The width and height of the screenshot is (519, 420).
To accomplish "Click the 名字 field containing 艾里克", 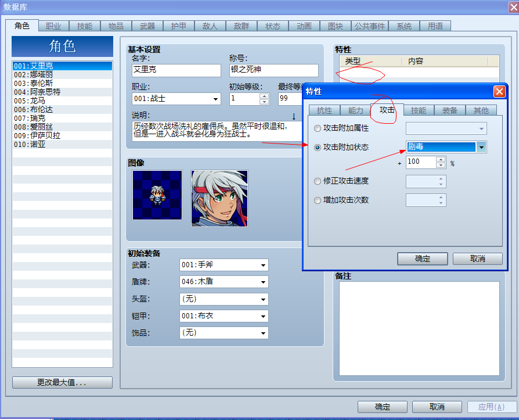I will [x=176, y=70].
